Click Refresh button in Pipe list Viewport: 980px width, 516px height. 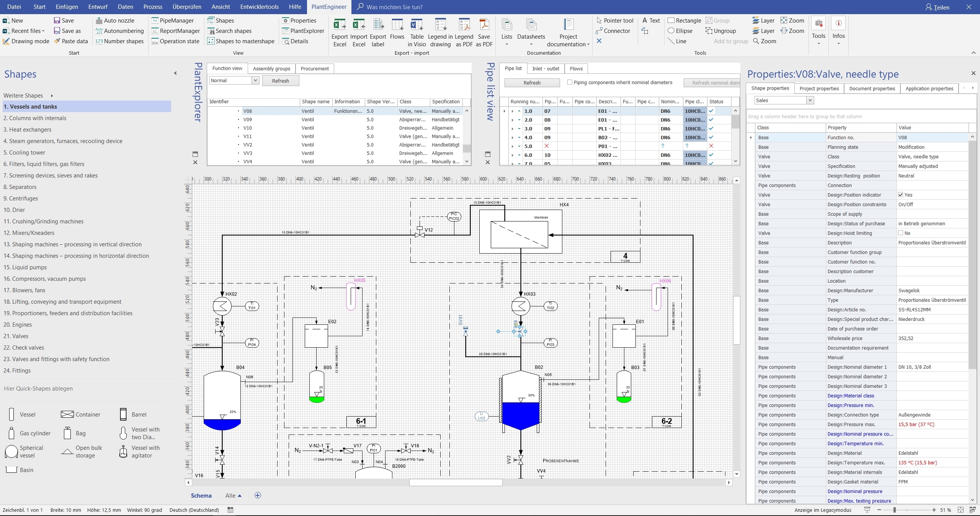[x=532, y=83]
